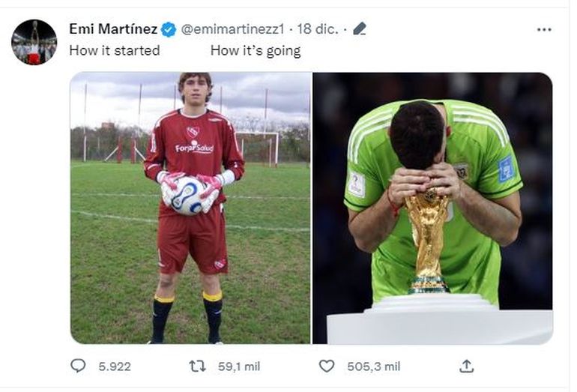Click the ForjarSalud sponsor logo on red jersey
577x392 pixels.
click(194, 147)
